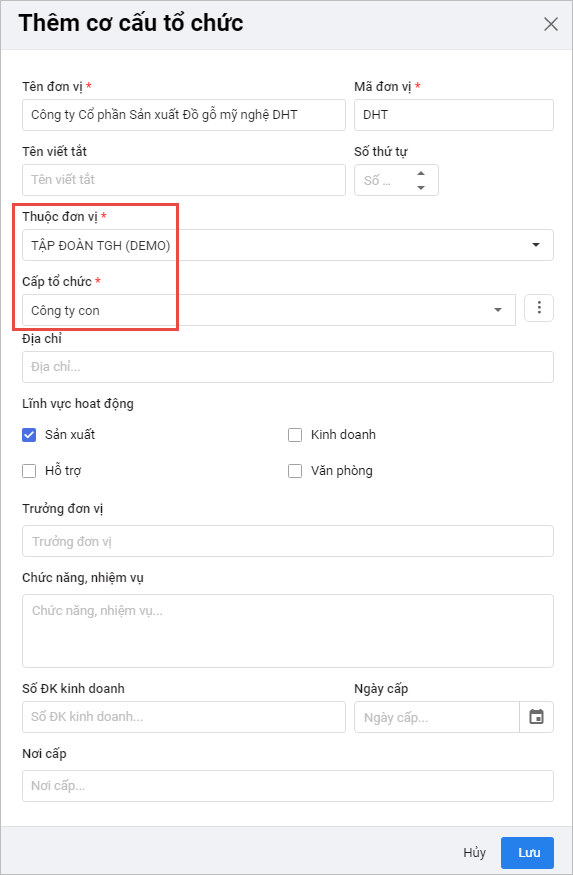Image resolution: width=573 pixels, height=875 pixels.
Task: Focus the Chức năng, nhiệm vụ text area
Action: point(288,631)
